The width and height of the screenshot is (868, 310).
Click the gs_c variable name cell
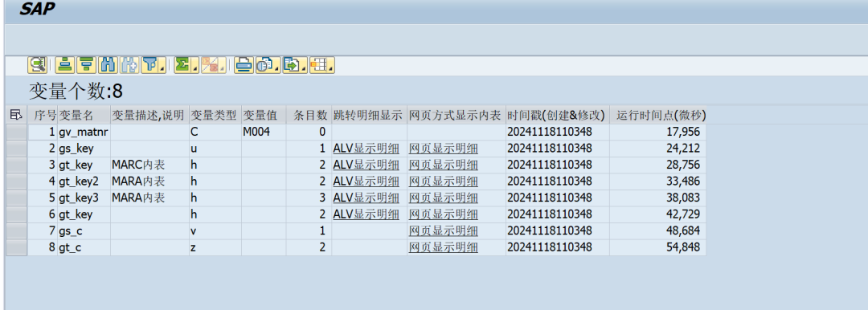(x=84, y=230)
